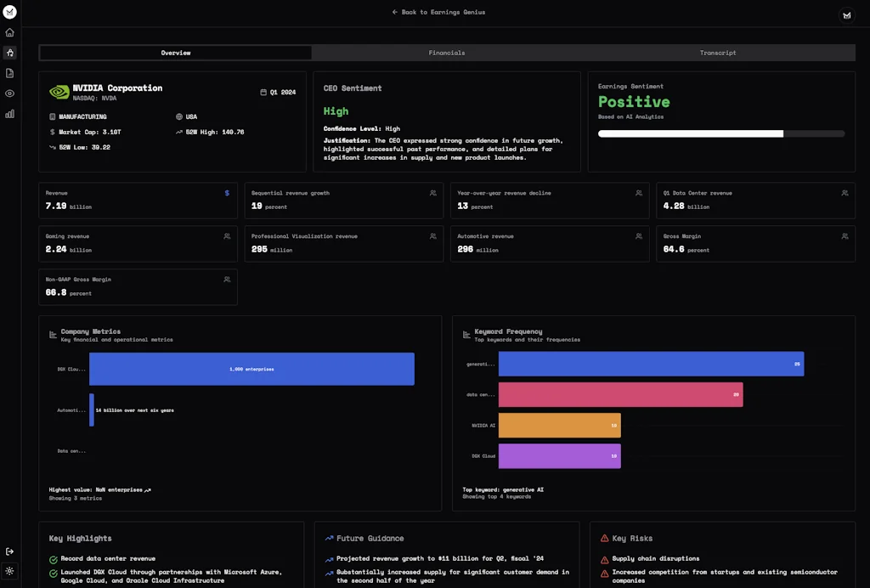870x588 pixels.
Task: Select the Home icon in the sidebar
Action: (8, 32)
